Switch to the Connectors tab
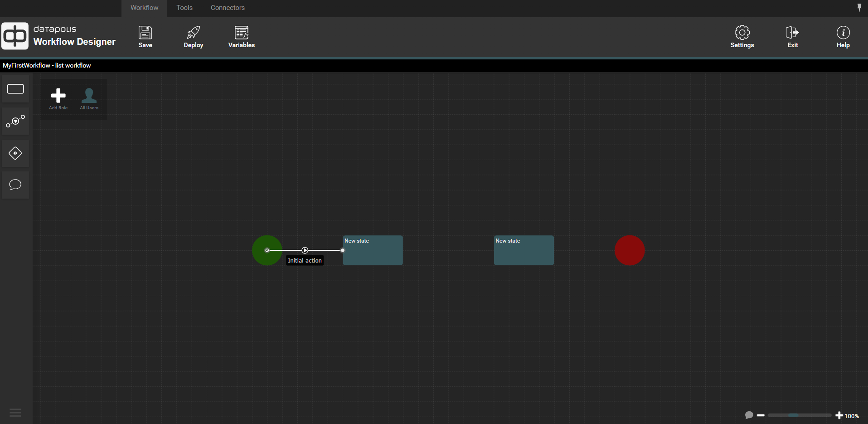The height and width of the screenshot is (424, 868). [228, 8]
